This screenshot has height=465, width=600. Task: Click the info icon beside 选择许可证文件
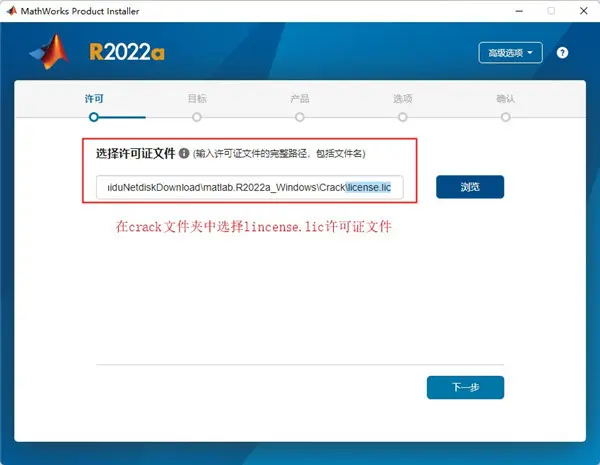tap(184, 153)
